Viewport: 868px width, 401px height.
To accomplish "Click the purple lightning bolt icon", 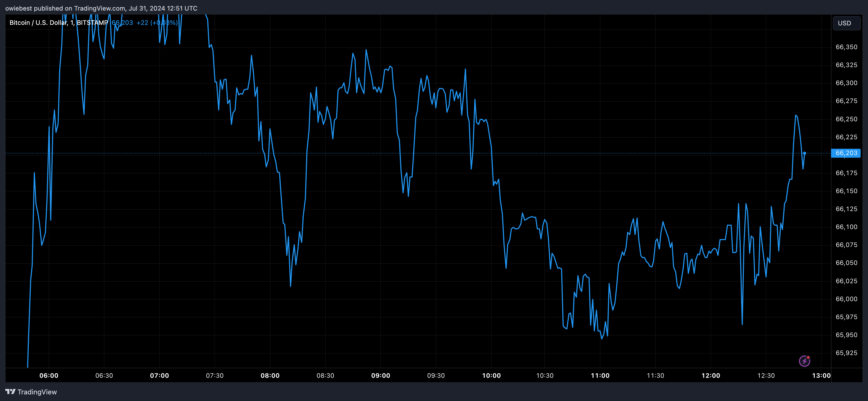I will click(x=804, y=361).
